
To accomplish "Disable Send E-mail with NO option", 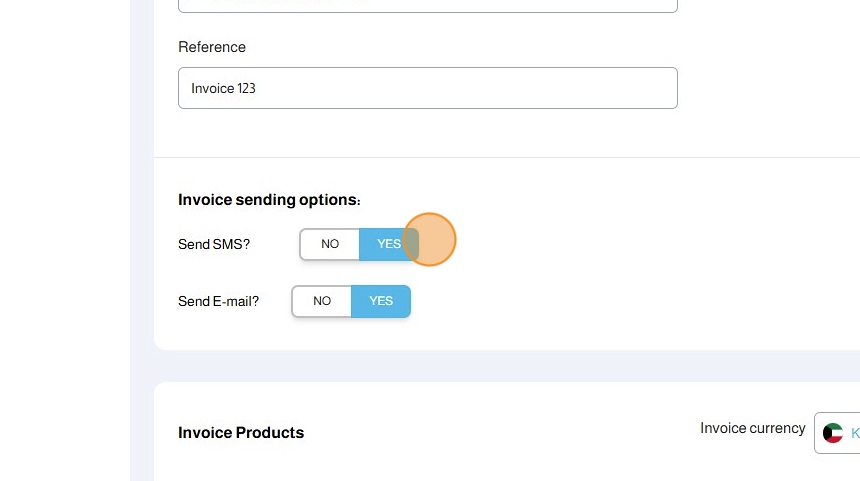I will point(322,301).
